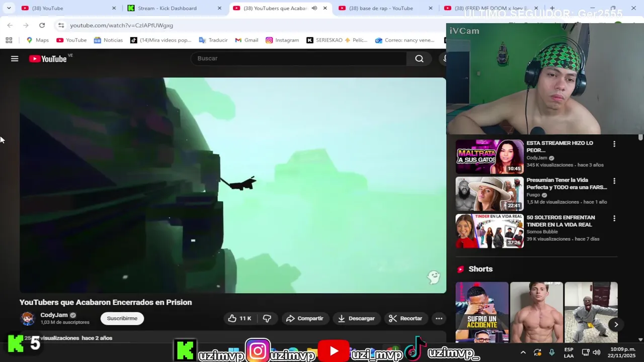Open the CodyJam channel avatar
Screen dimensions: 644x362
pyautogui.click(x=28, y=318)
